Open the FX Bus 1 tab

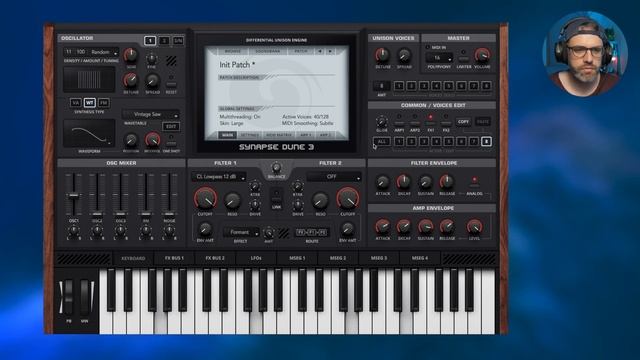(174, 258)
